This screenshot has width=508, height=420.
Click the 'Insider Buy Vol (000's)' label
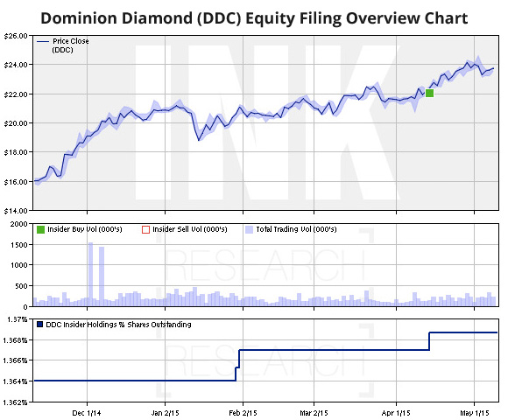[x=85, y=229]
